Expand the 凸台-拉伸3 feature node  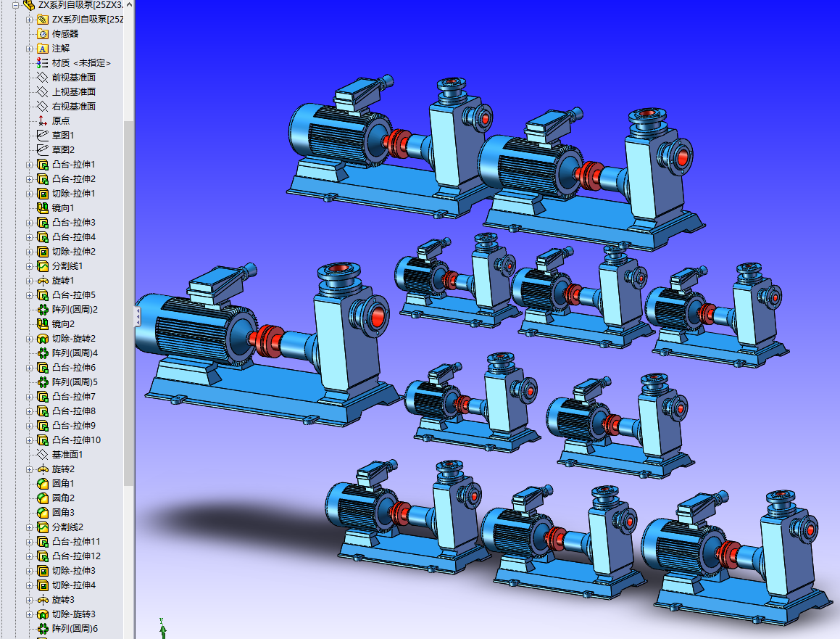[x=30, y=223]
